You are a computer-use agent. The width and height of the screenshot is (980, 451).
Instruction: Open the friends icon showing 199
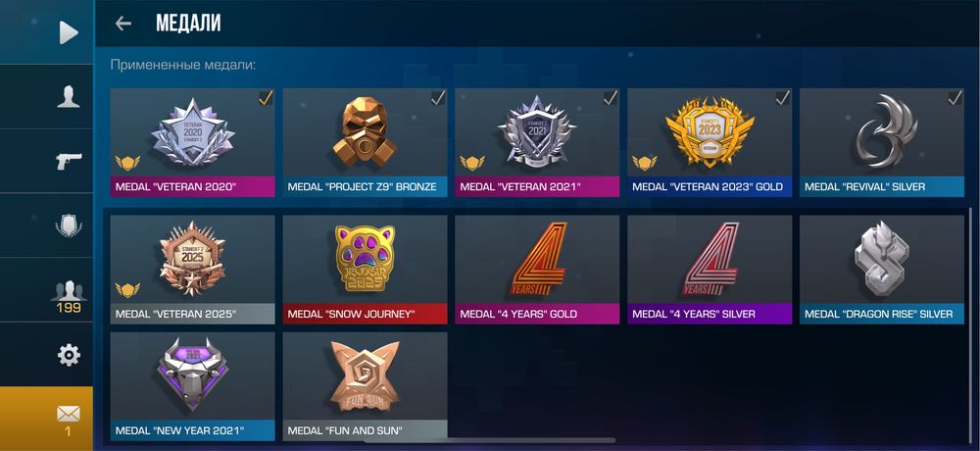click(69, 296)
